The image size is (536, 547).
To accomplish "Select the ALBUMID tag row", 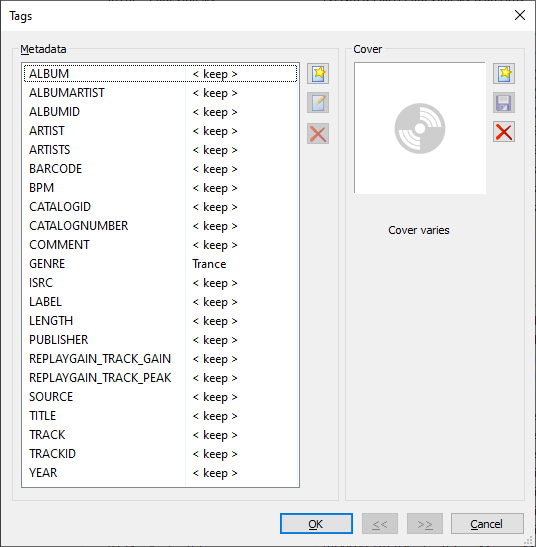I will 161,112.
